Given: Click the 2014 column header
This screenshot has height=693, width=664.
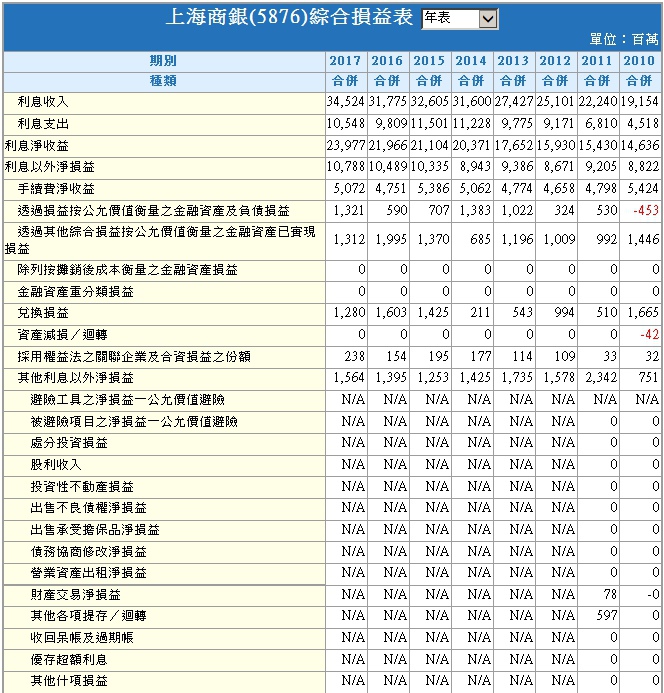Looking at the screenshot, I should point(471,61).
